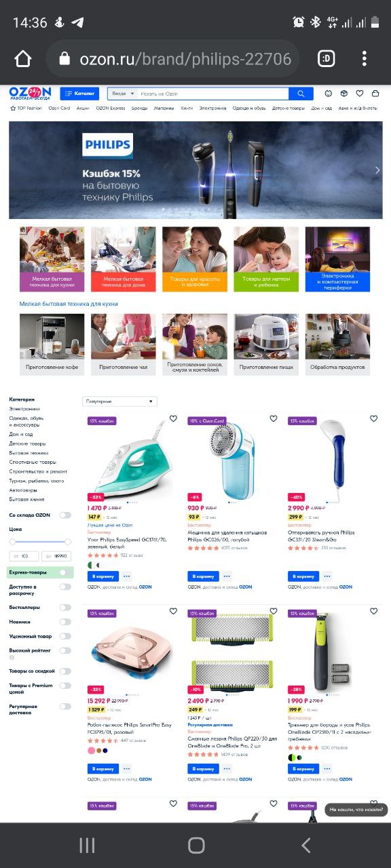Open more options for the Philips iron
The image size is (391, 868).
[x=127, y=576]
